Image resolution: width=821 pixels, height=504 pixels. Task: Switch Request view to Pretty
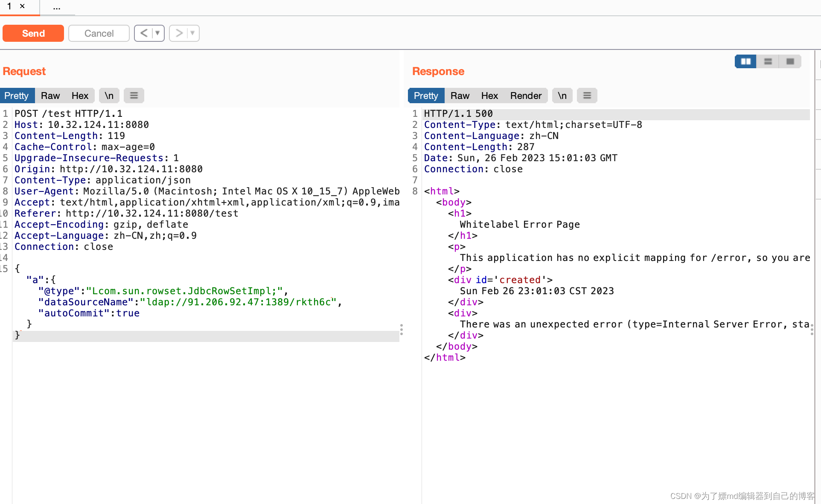point(17,96)
